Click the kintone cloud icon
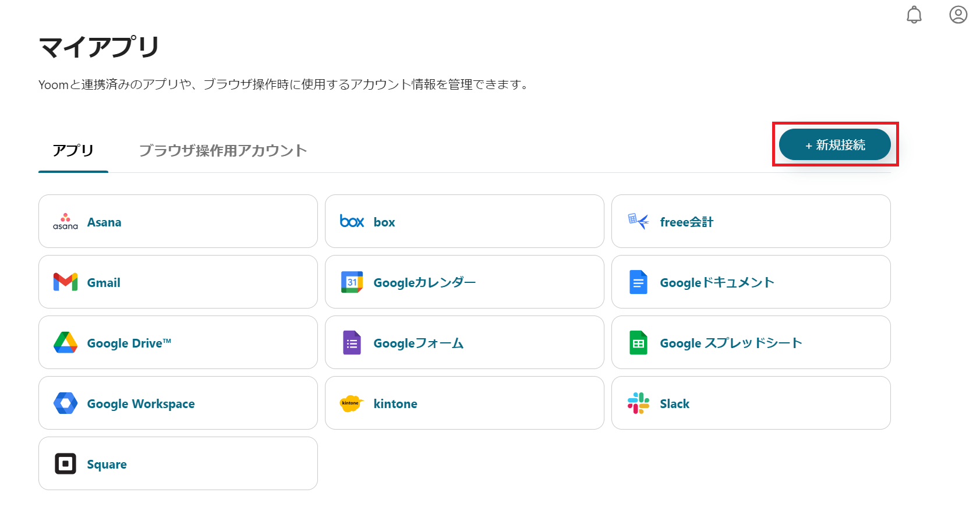The height and width of the screenshot is (514, 980). coord(351,403)
